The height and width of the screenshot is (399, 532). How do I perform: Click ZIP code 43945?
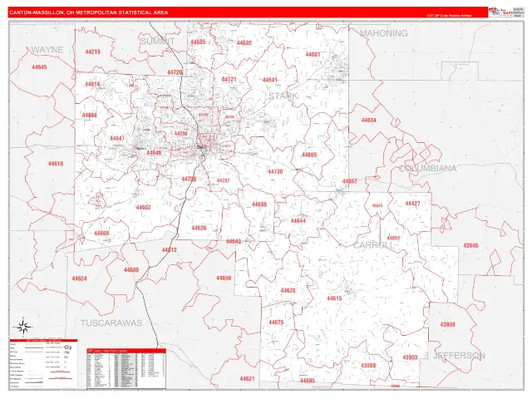pos(470,246)
